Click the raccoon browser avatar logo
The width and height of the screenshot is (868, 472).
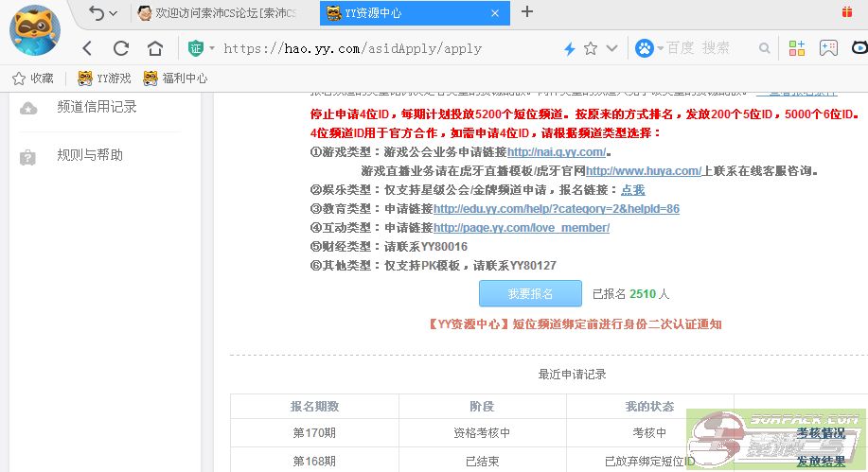click(x=35, y=30)
